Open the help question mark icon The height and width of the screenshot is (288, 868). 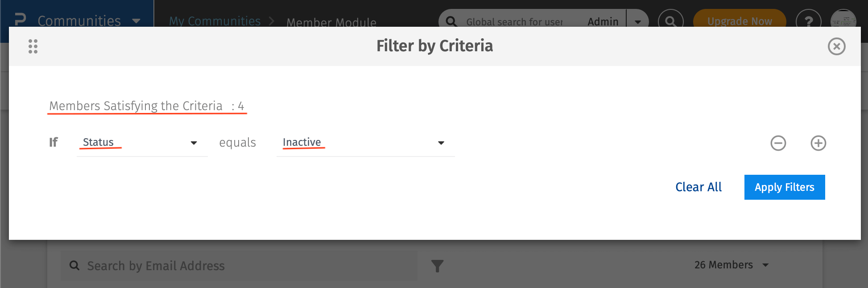click(809, 21)
